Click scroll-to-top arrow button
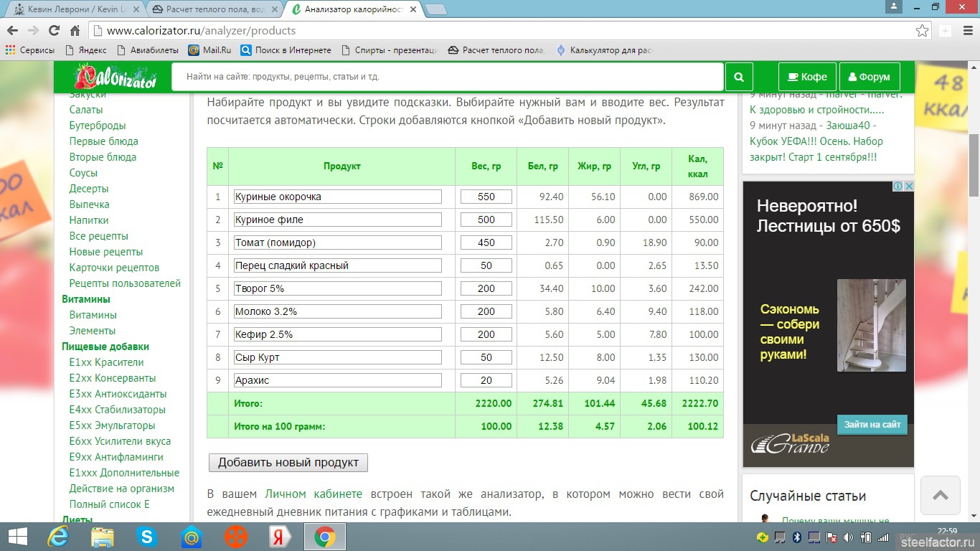 click(x=941, y=495)
